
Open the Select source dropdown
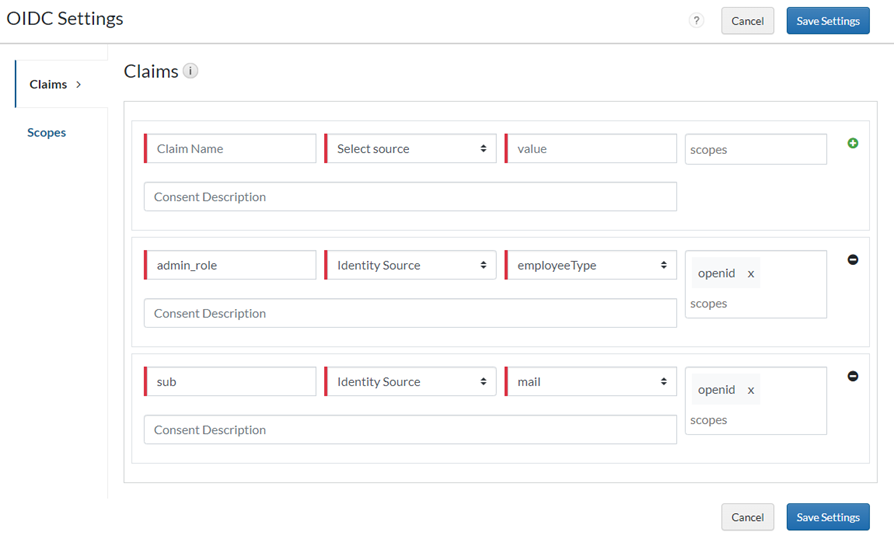click(410, 149)
